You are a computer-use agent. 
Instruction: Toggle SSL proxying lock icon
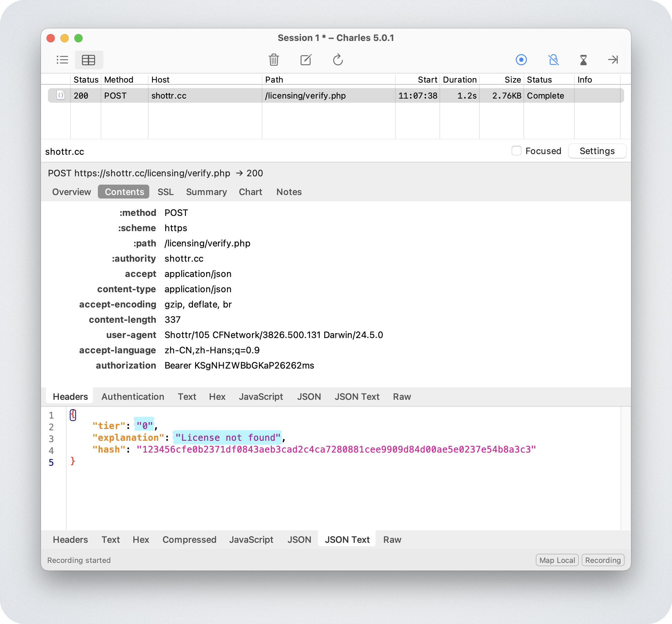(553, 60)
